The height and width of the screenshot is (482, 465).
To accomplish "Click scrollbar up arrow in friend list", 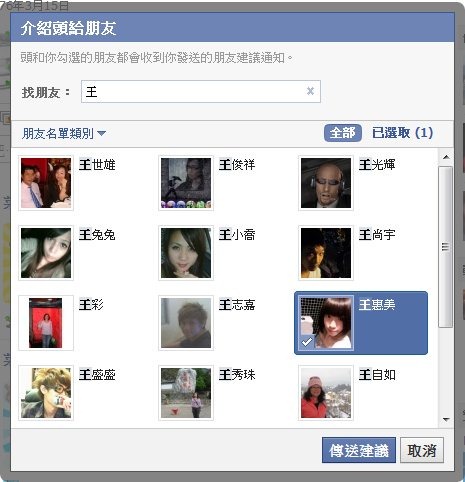I will (446, 157).
